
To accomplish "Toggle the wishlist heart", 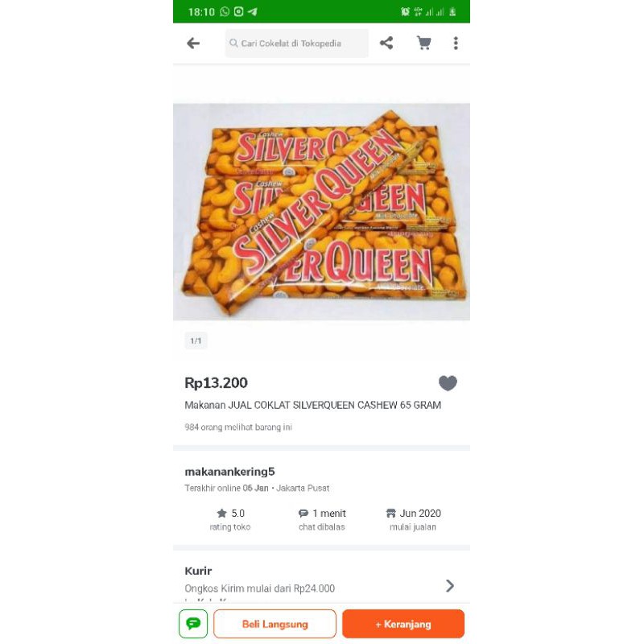I will click(x=448, y=383).
